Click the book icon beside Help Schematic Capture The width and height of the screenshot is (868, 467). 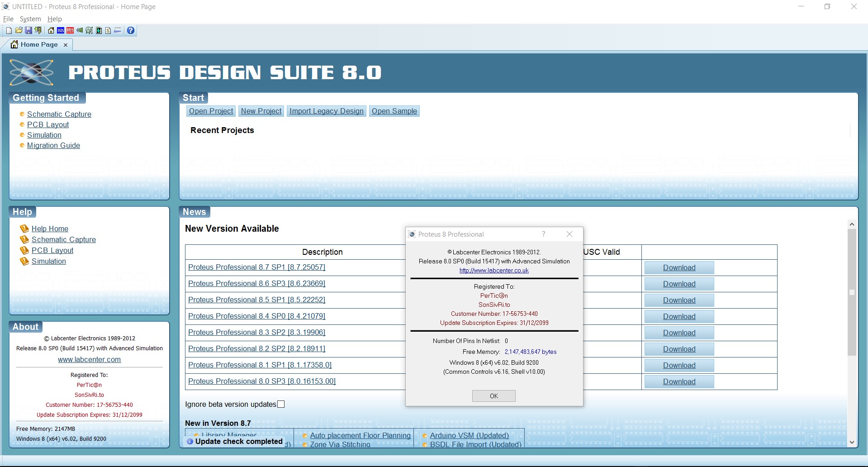pyautogui.click(x=24, y=239)
